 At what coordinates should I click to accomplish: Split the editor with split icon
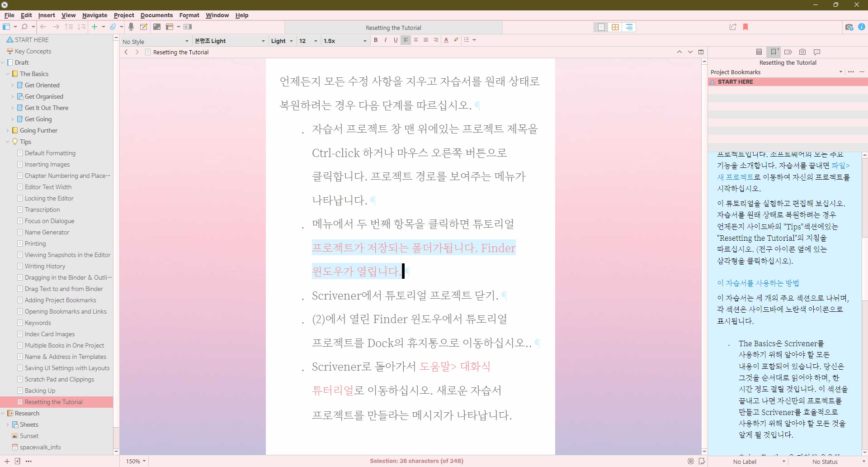[x=701, y=52]
